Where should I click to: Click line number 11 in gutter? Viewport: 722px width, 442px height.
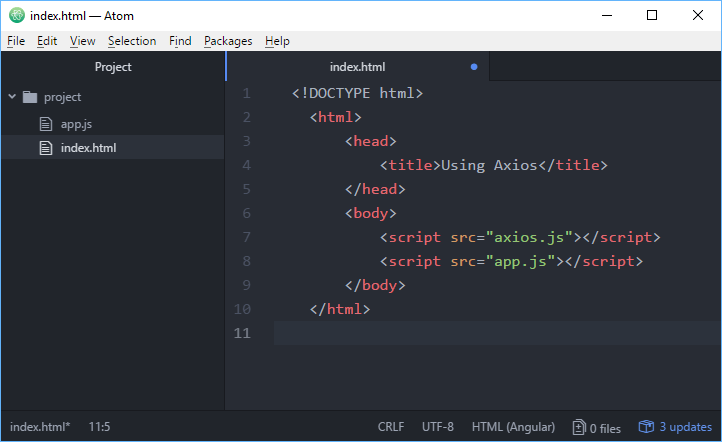pos(242,333)
